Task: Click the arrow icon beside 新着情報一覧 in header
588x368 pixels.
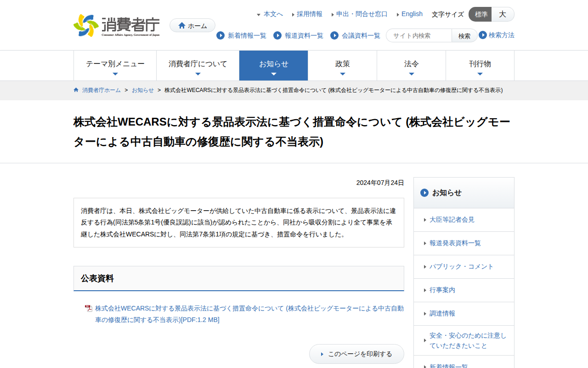Action: tap(220, 35)
